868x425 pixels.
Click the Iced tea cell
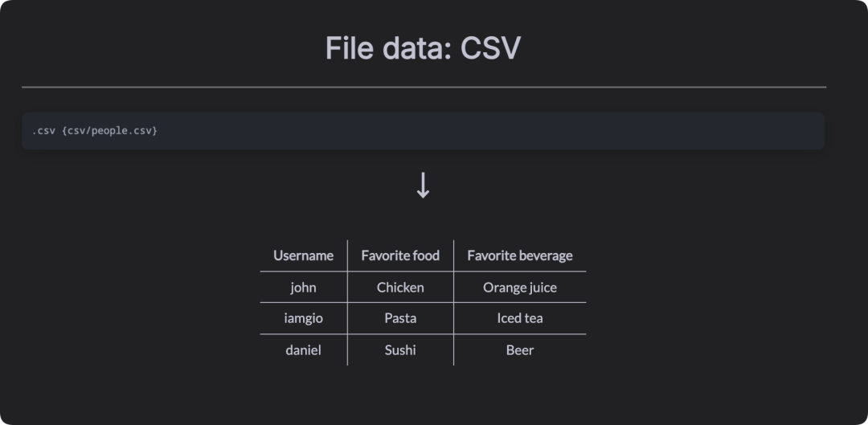[x=520, y=318]
